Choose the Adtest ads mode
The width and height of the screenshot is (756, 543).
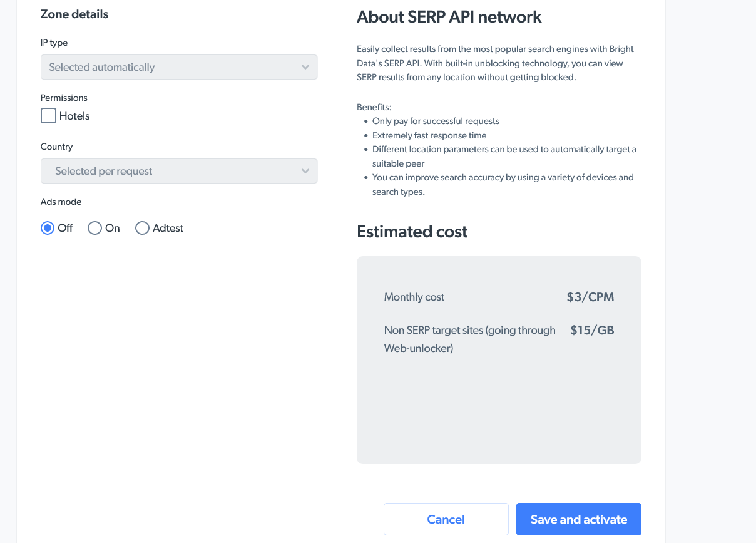(x=143, y=228)
